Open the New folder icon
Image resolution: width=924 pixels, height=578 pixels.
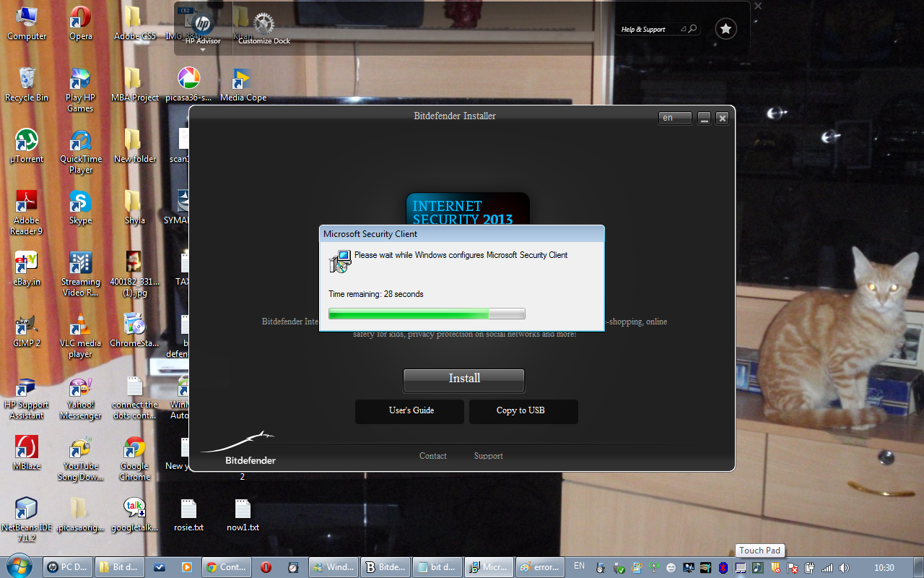[x=134, y=147]
